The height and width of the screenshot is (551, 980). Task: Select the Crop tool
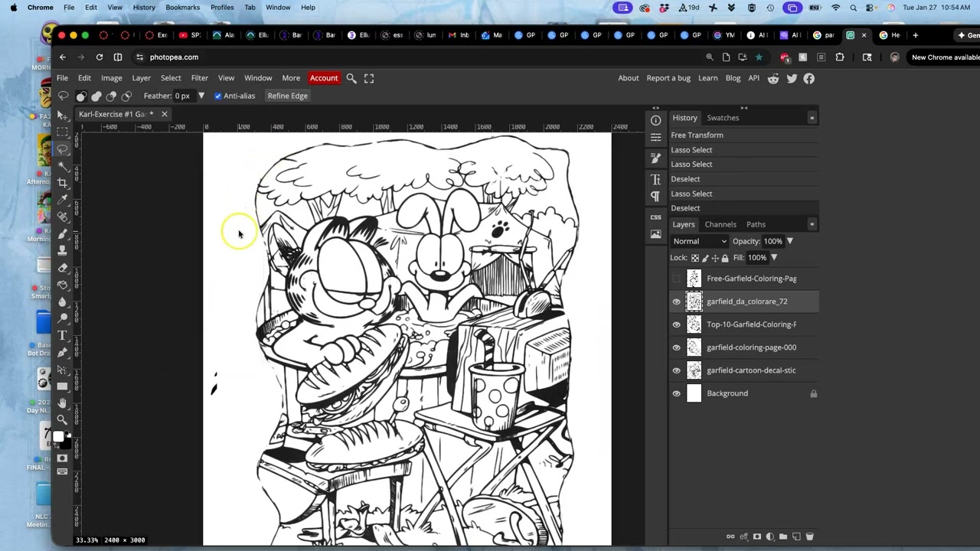pyautogui.click(x=63, y=182)
